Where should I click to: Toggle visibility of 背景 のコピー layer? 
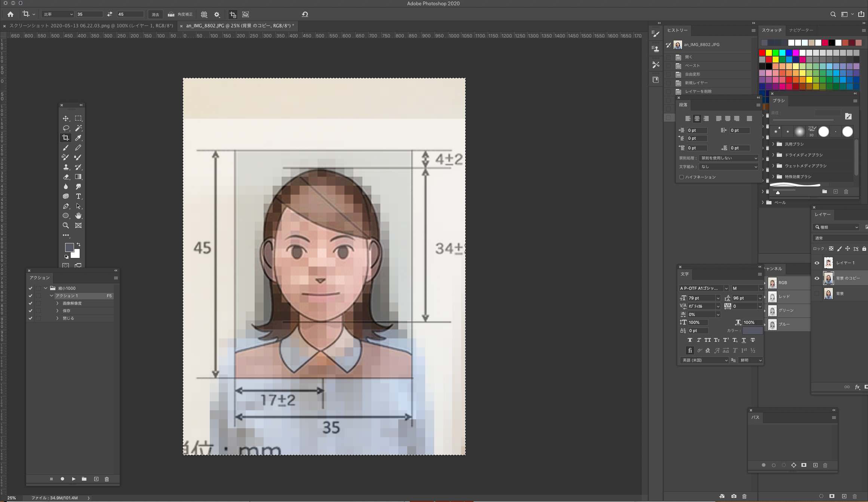(x=817, y=278)
